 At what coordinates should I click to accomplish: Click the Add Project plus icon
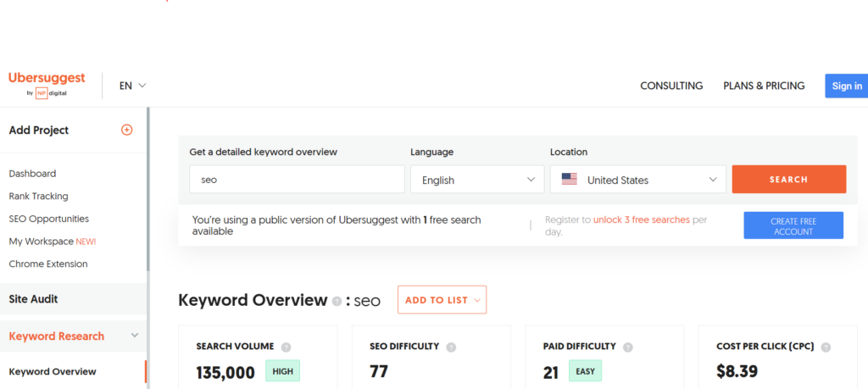tap(127, 130)
